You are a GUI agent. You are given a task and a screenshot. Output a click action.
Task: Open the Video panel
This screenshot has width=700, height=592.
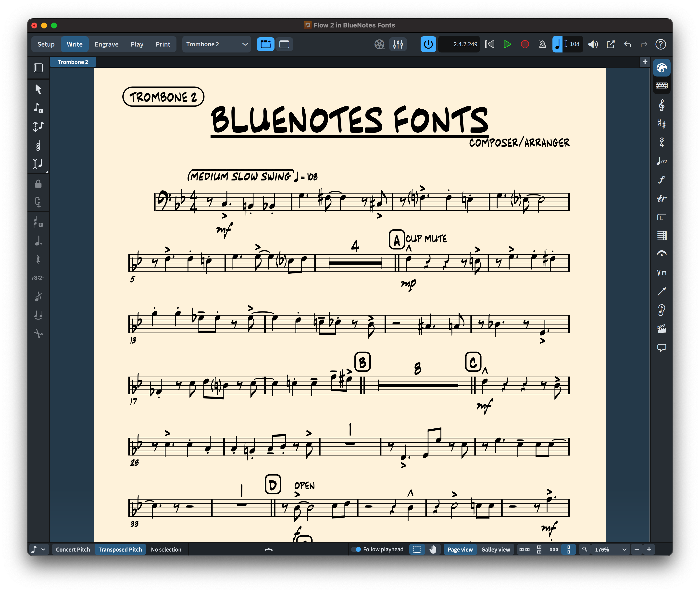(661, 329)
